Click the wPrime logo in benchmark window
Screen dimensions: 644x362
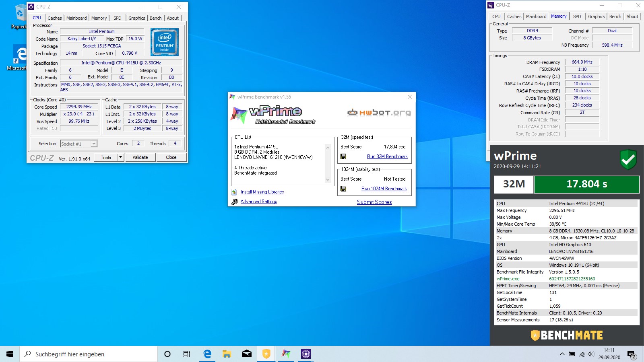273,114
